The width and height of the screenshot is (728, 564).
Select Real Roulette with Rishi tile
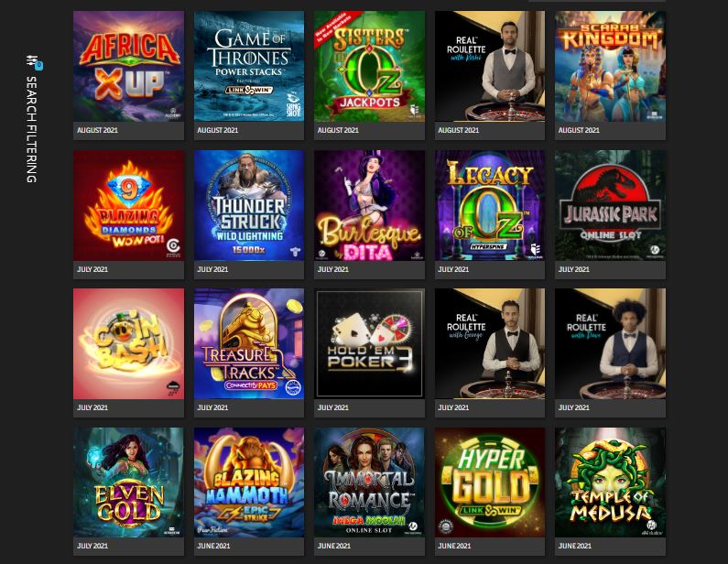[490, 67]
